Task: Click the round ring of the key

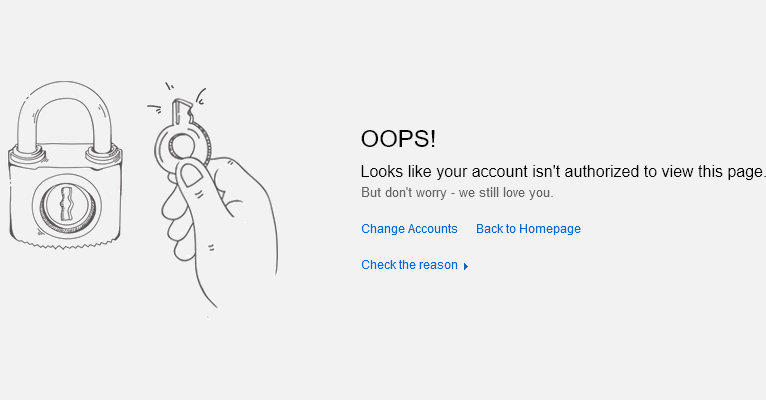Action: [183, 146]
